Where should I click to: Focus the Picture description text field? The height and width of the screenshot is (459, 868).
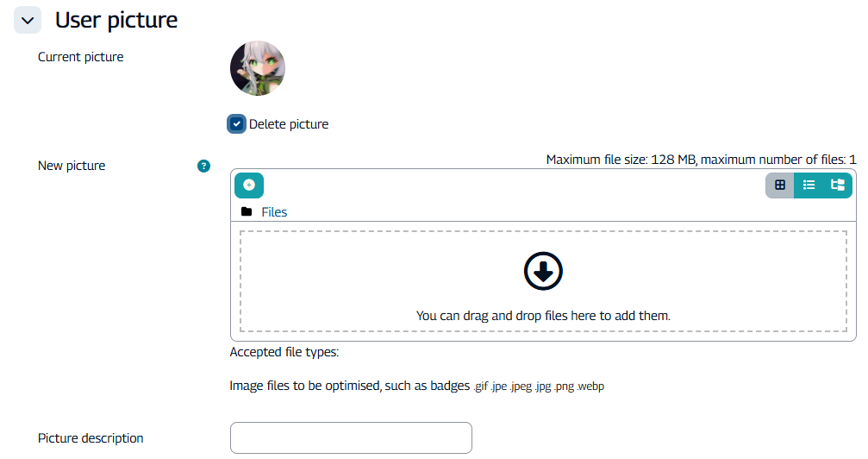tap(351, 437)
